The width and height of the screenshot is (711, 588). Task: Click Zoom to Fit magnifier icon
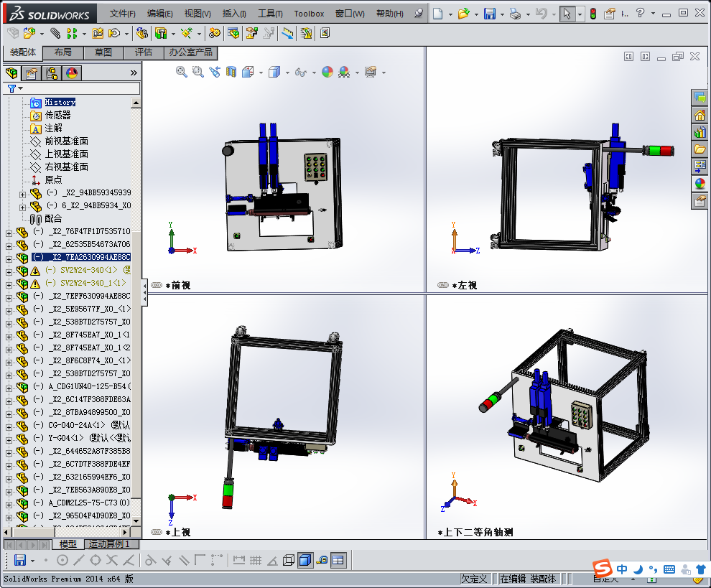point(182,72)
